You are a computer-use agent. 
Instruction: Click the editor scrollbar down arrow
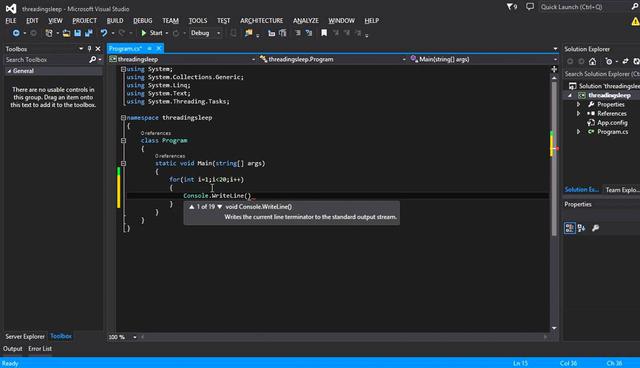[x=554, y=328]
